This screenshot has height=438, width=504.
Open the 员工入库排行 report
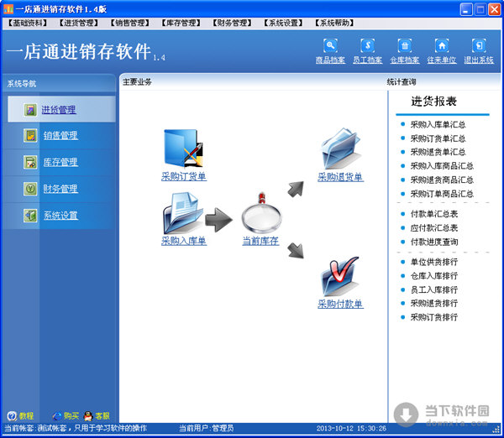tap(434, 289)
